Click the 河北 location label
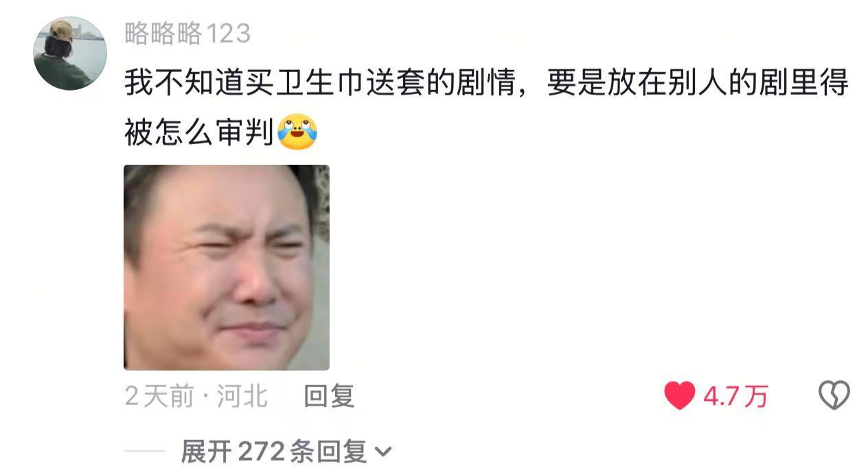Screen dimensions: 868x475 (242, 396)
